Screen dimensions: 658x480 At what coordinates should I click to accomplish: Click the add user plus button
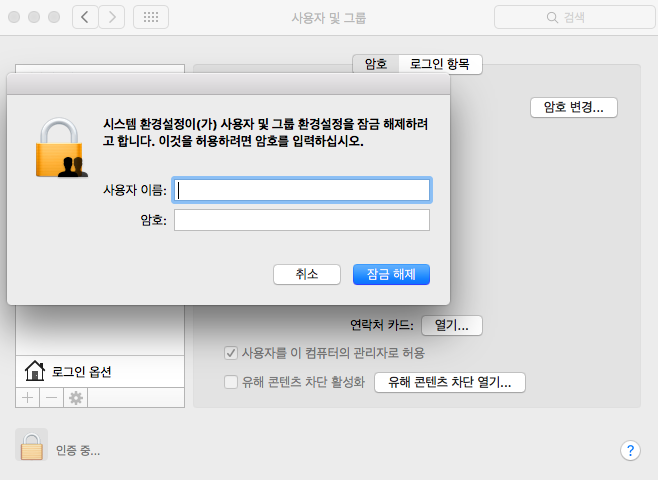(27, 397)
